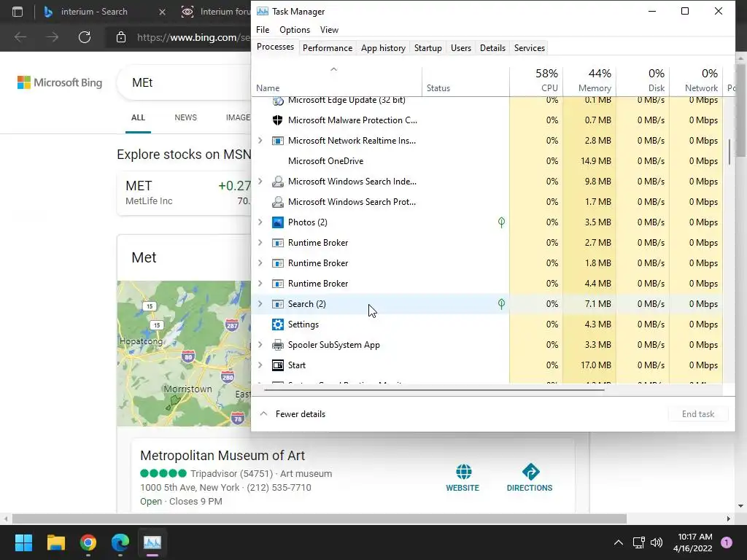Close the interium - Search Edge tab
The width and height of the screenshot is (747, 560).
tap(162, 12)
